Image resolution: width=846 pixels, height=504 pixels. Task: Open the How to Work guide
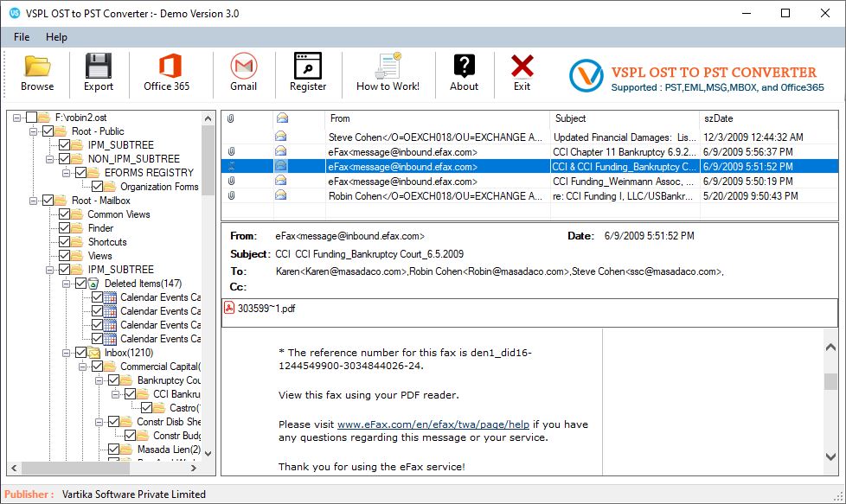pos(388,73)
